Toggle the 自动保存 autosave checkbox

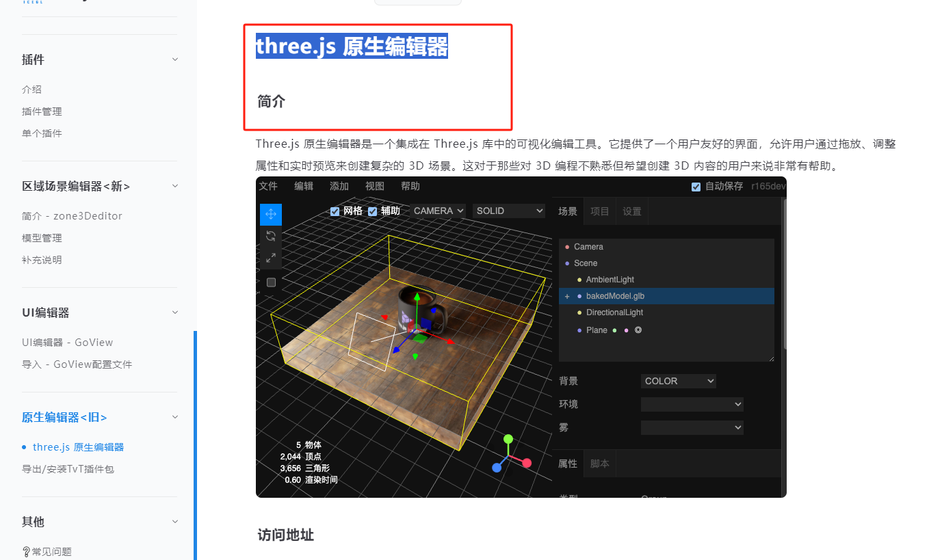point(696,187)
